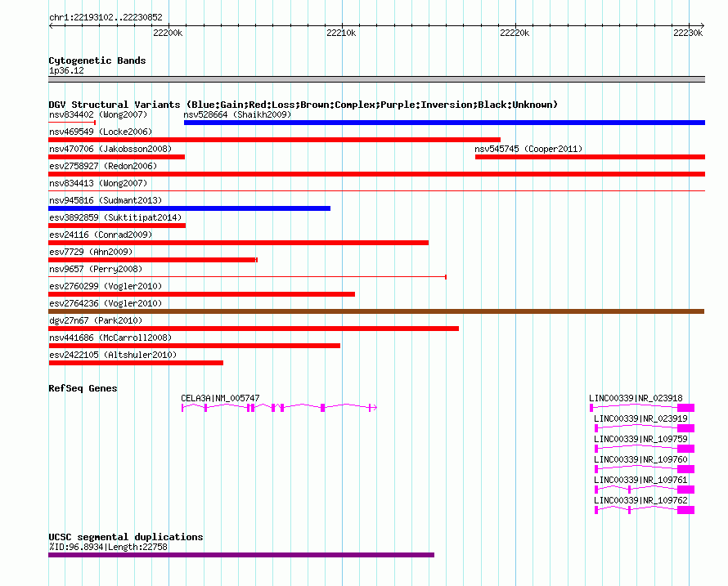Open the nsv470706 (Jakobsson2008) variant
728x586 pixels.
[x=110, y=149]
